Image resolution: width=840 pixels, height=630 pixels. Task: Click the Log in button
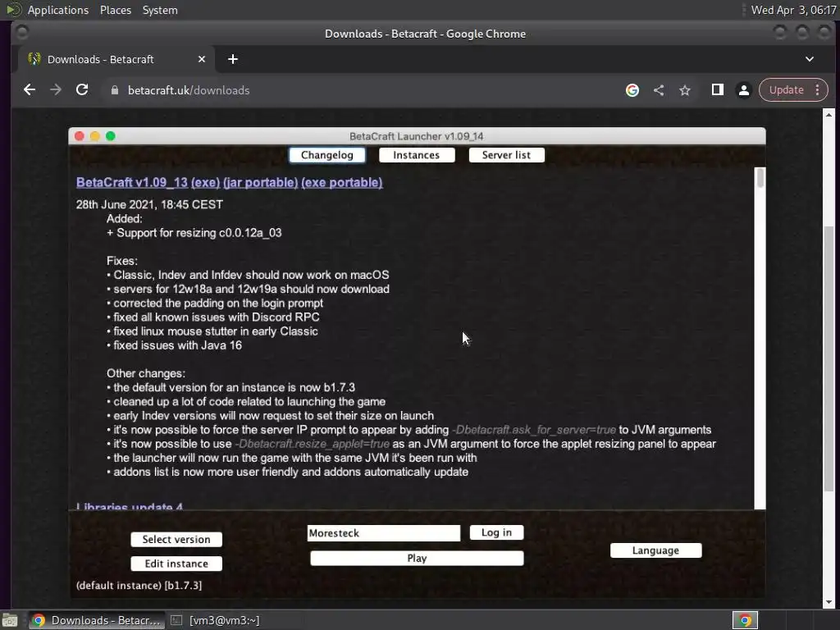pyautogui.click(x=496, y=532)
